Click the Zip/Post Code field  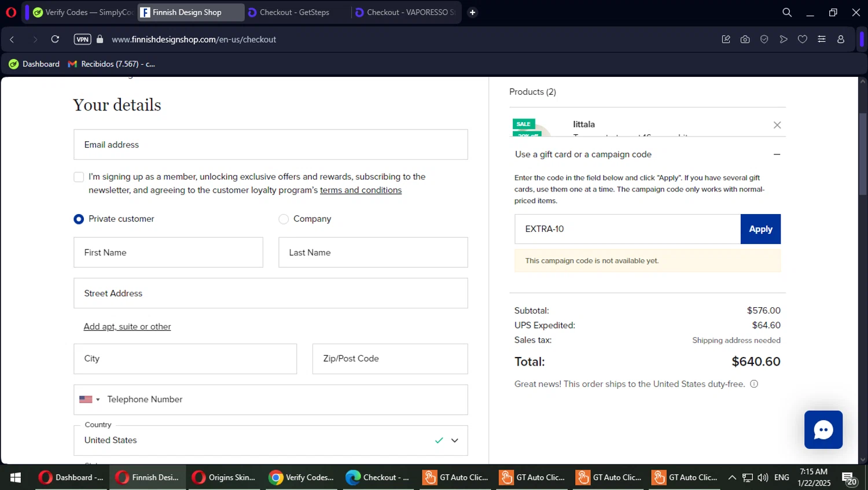[390, 359]
